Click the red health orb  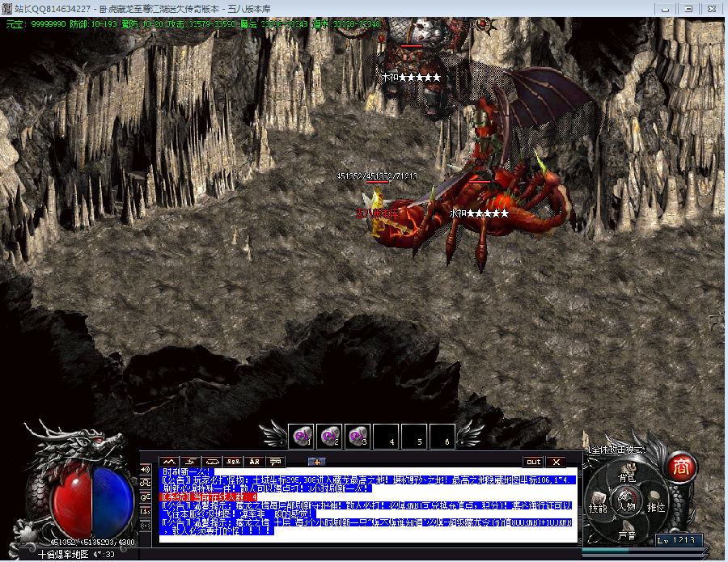pos(71,501)
